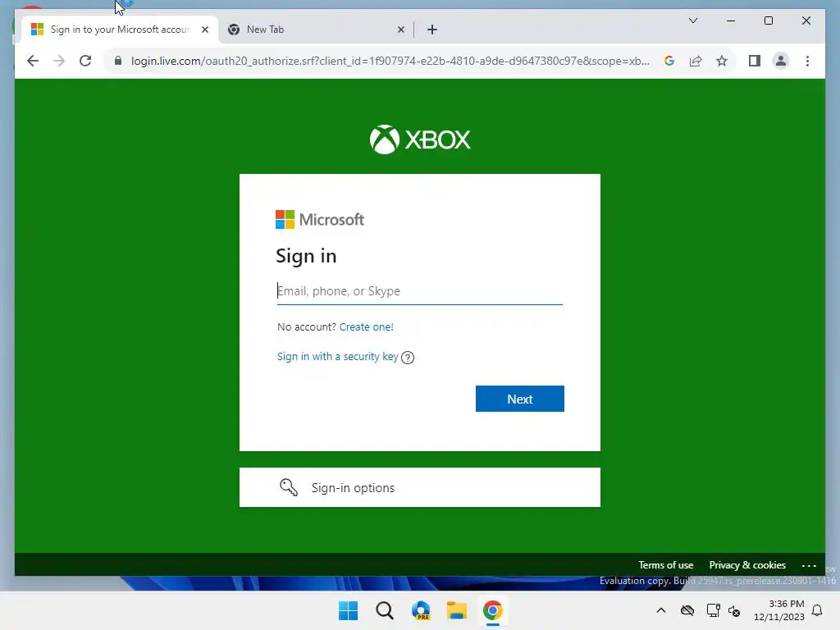Open the notifications bell
840x630 pixels.
pos(818,610)
